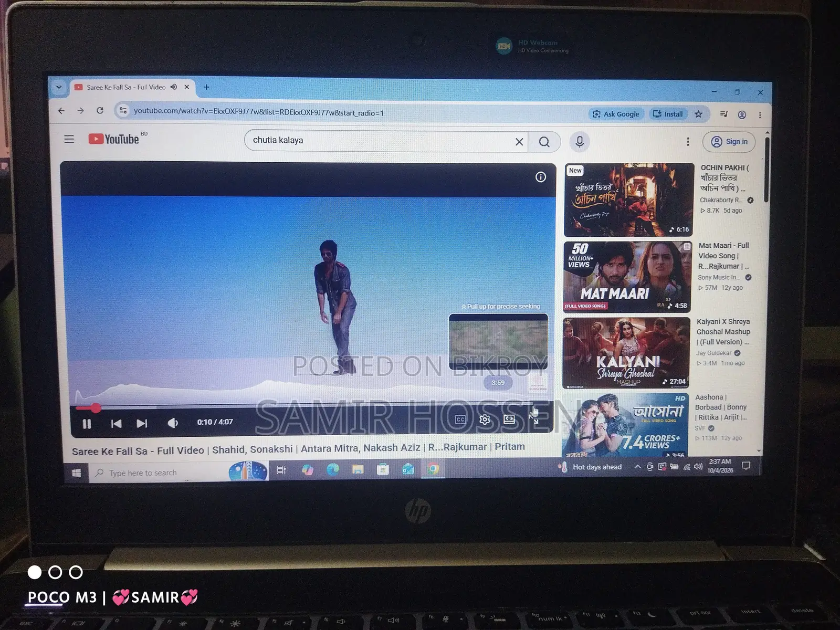Click the address bar URL

[258, 111]
